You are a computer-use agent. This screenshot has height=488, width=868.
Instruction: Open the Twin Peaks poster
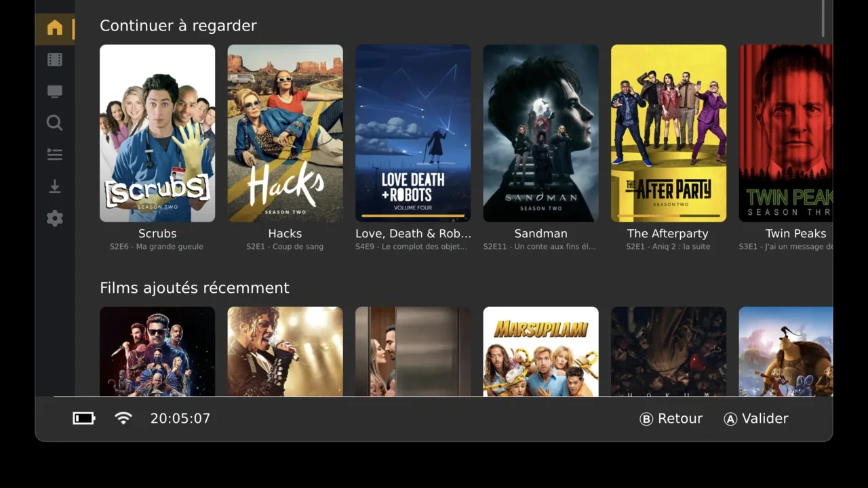click(786, 134)
